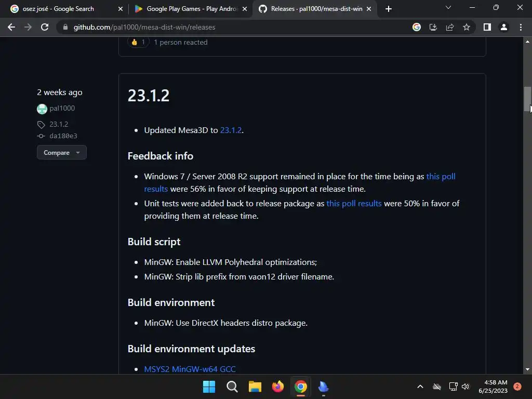This screenshot has height=399, width=532.
Task: Open the 23.1.2 tag link in sidebar
Action: click(x=59, y=124)
